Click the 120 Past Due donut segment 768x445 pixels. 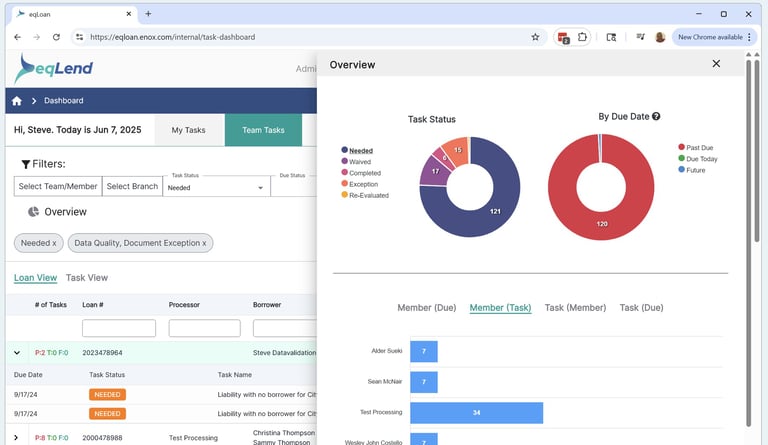point(602,224)
